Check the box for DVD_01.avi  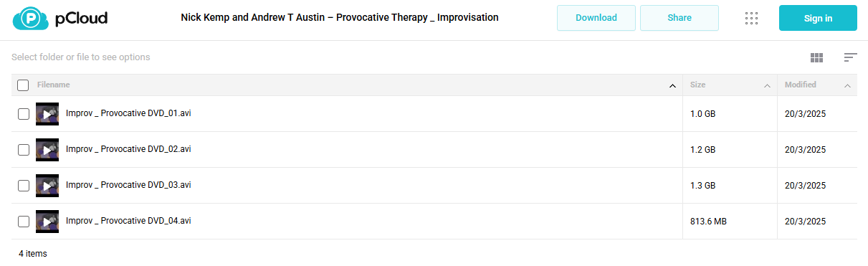(x=23, y=113)
